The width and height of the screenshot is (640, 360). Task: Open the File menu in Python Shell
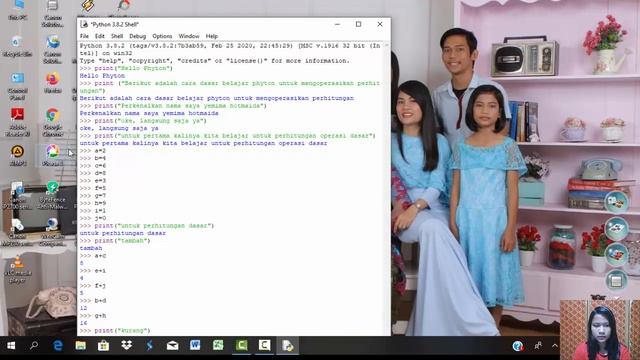tap(84, 36)
